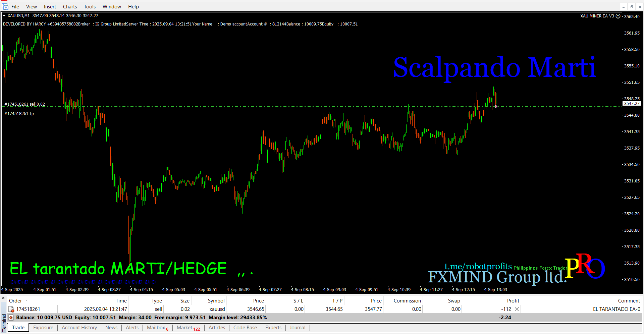Click the 3547.27 current price tag
Screen dimensions: 644x334
632,104
